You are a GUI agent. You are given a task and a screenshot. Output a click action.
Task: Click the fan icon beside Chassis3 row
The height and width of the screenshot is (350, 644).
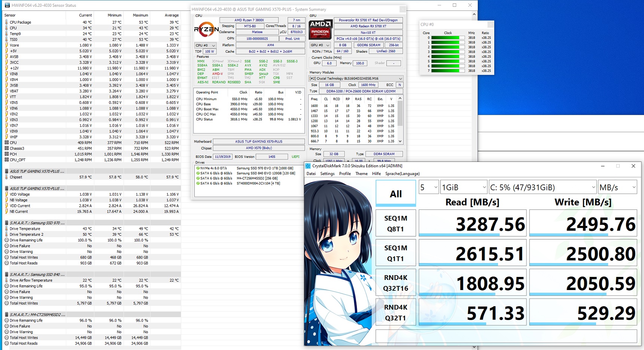(6, 148)
